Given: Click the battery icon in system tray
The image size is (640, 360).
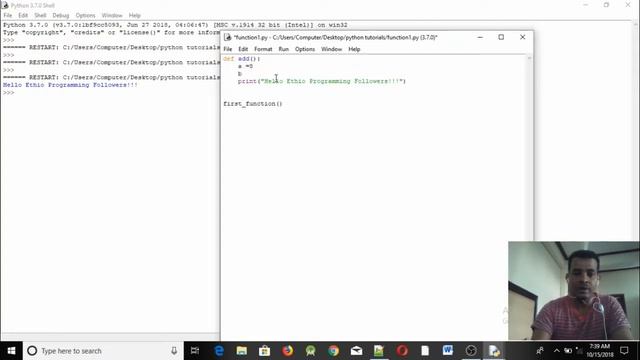Looking at the screenshot, I should point(568,351).
